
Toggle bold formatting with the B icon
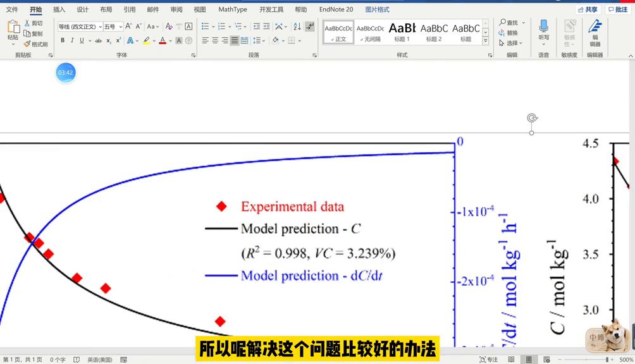63,39
